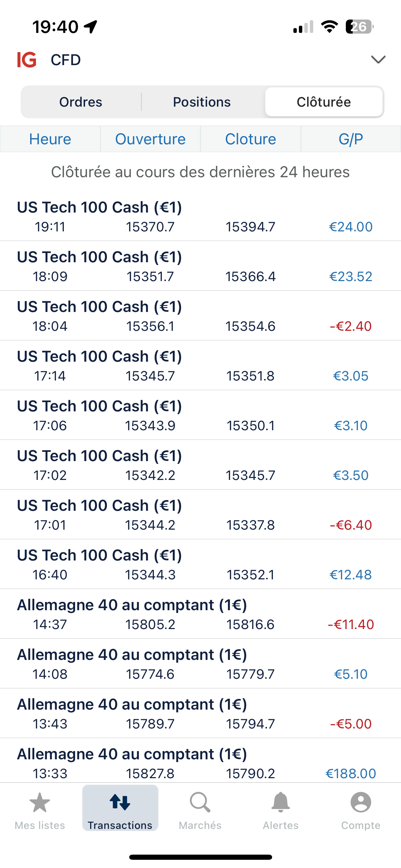Screen dimensions: 401x868
Task: Open Alertes bell icon
Action: click(x=280, y=803)
